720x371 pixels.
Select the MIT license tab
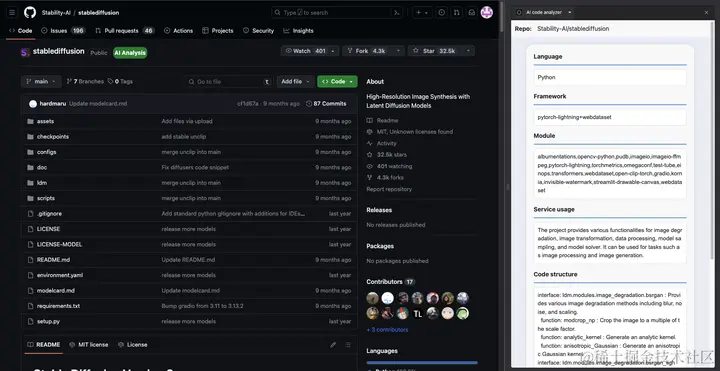(x=89, y=344)
